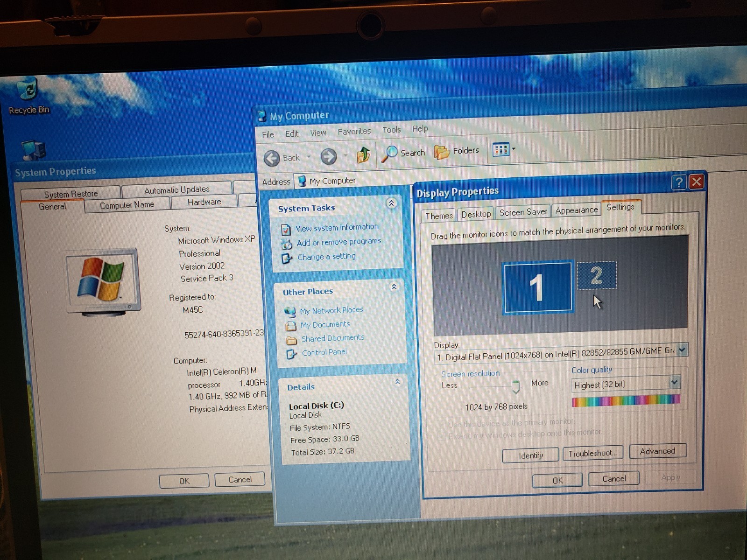This screenshot has width=747, height=560.
Task: Open Hardware tab in System Properties
Action: click(204, 202)
